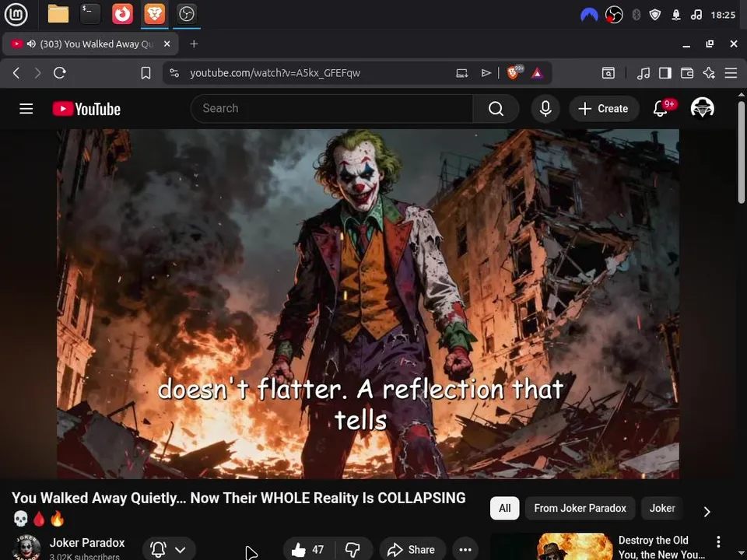The height and width of the screenshot is (560, 747).
Task: Click the YouTube Search field
Action: [331, 109]
